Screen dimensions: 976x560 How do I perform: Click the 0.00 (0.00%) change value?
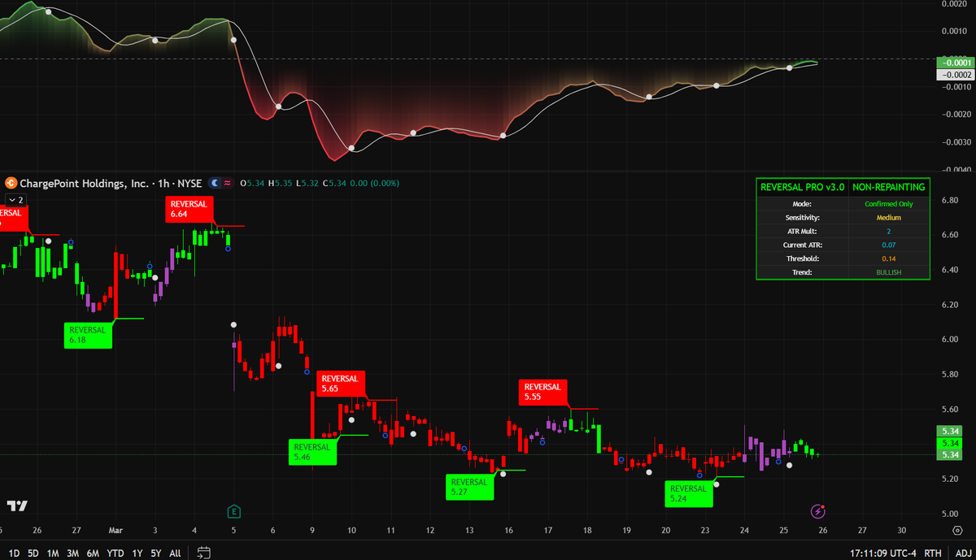[x=376, y=184]
